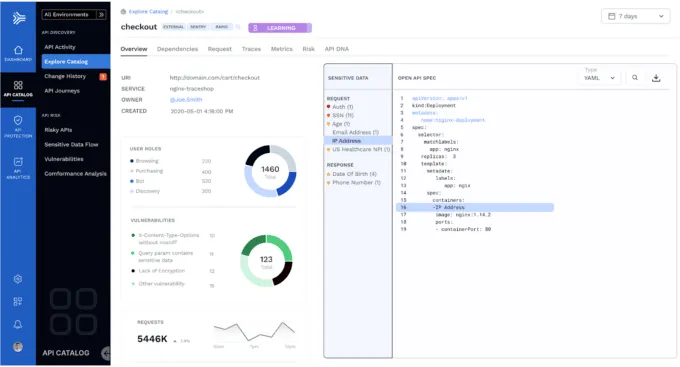Screen dimensions: 680x367
Task: Click the Bot user role legend
Action: [140, 181]
